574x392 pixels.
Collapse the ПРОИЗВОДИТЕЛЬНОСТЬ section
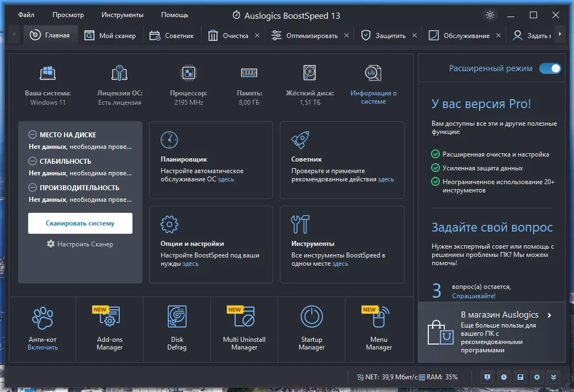pyautogui.click(x=33, y=187)
